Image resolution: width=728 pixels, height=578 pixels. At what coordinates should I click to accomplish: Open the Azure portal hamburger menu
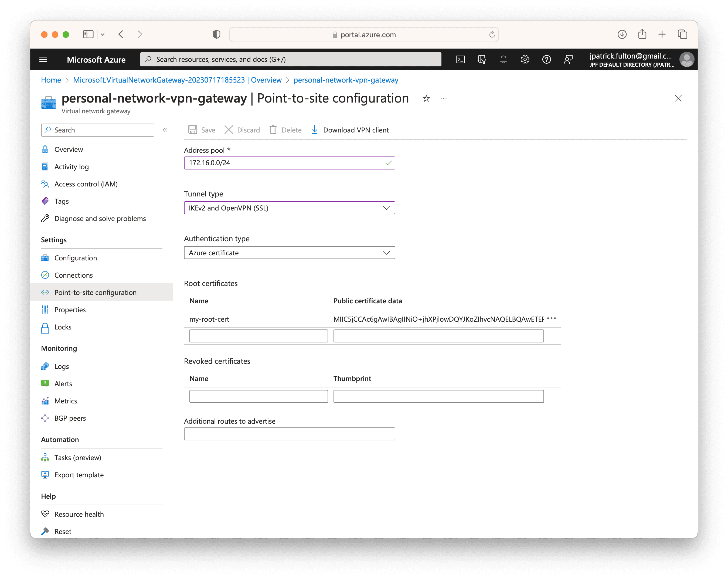tap(43, 59)
